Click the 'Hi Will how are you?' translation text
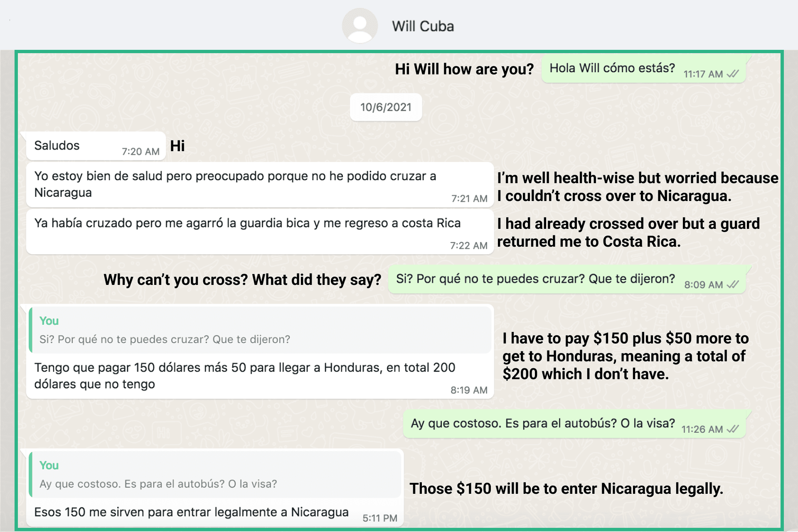The height and width of the screenshot is (532, 798). coord(464,69)
